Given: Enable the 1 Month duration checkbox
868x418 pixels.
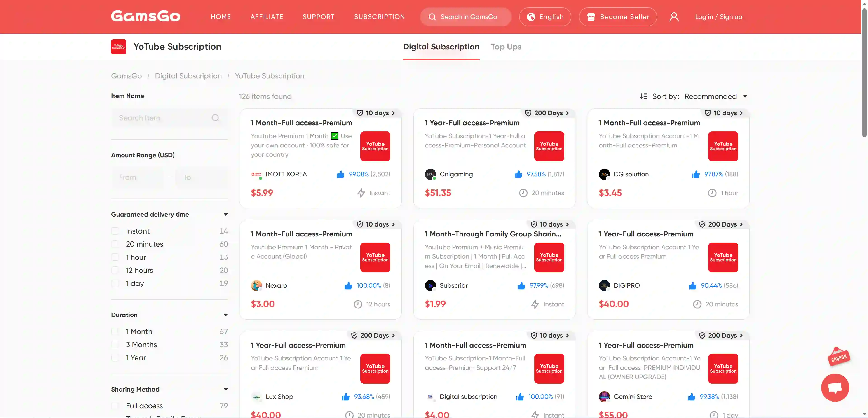Looking at the screenshot, I should 115,332.
